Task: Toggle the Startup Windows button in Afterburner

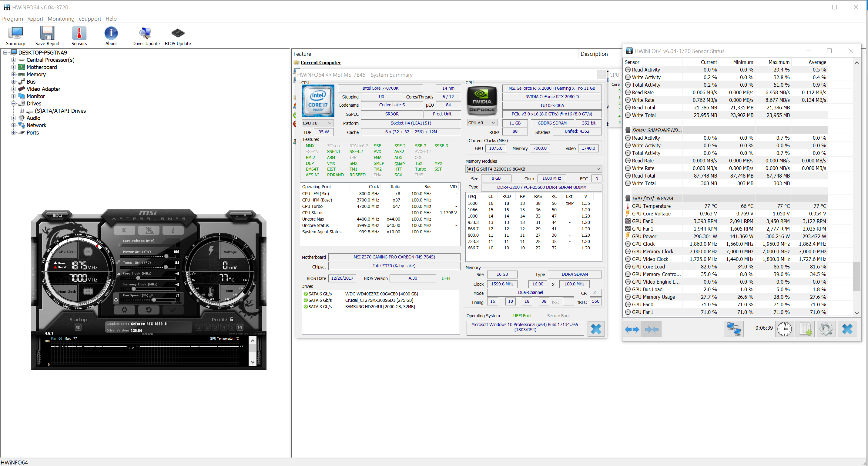Action: (x=78, y=327)
